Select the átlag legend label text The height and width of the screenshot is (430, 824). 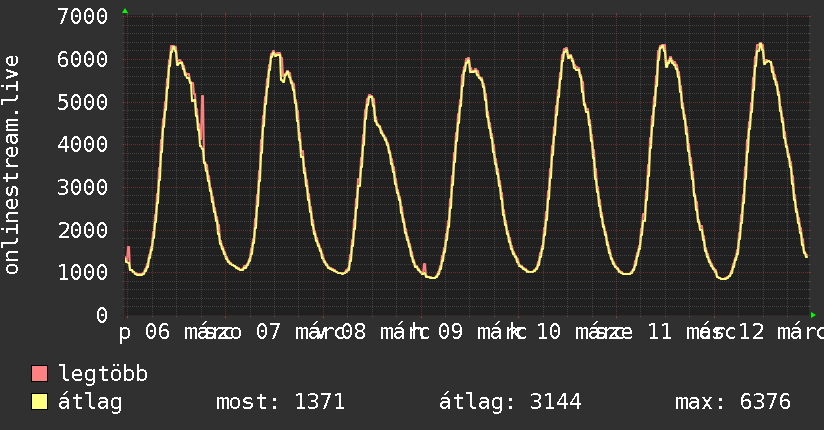click(x=90, y=402)
